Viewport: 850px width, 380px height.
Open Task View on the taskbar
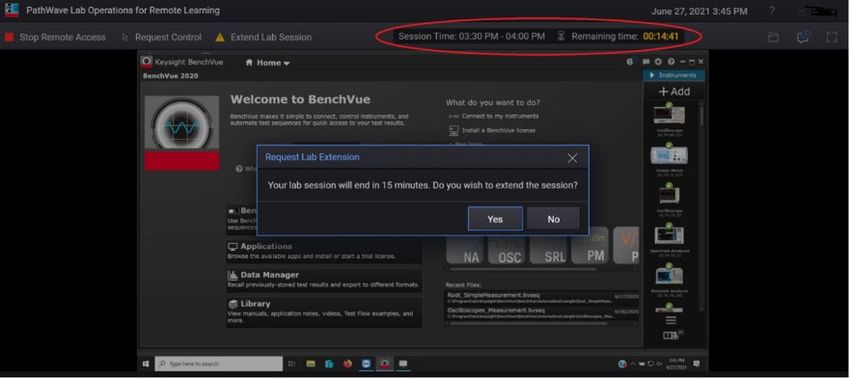click(x=292, y=364)
